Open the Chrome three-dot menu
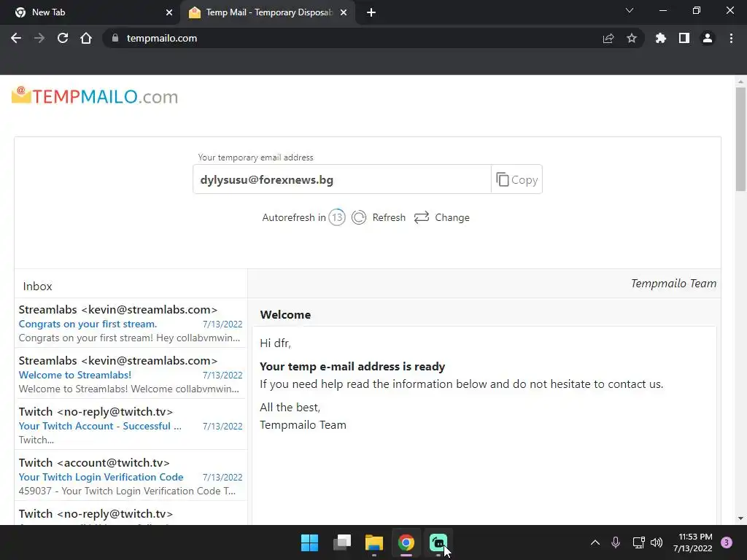Viewport: 747px width, 560px height. coord(731,38)
